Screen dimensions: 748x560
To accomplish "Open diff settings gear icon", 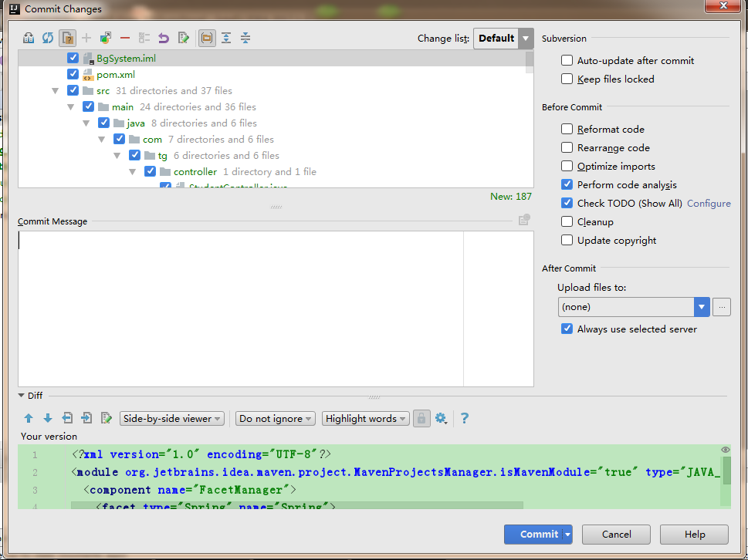I will point(441,418).
